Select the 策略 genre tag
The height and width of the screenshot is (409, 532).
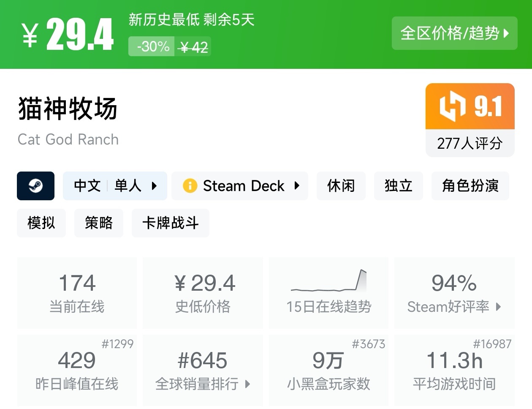99,223
